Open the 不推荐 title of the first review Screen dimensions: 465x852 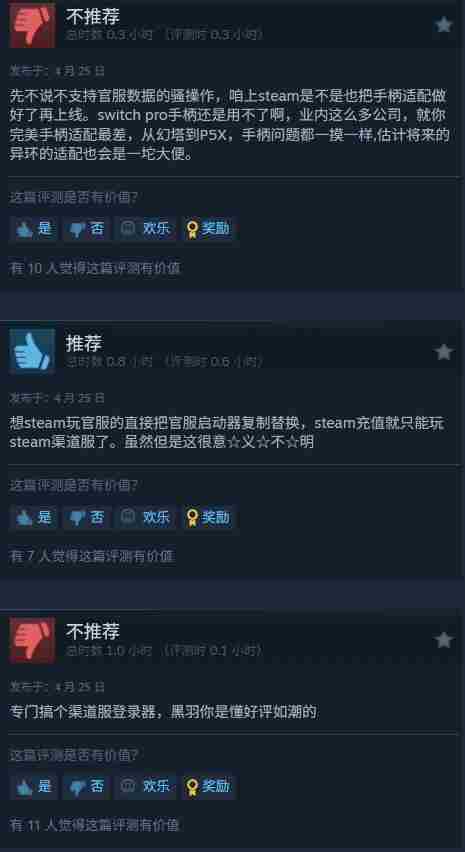(x=93, y=17)
